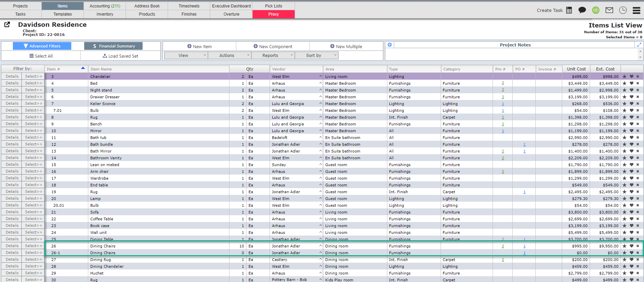Open the mail envelope icon

click(x=609, y=10)
